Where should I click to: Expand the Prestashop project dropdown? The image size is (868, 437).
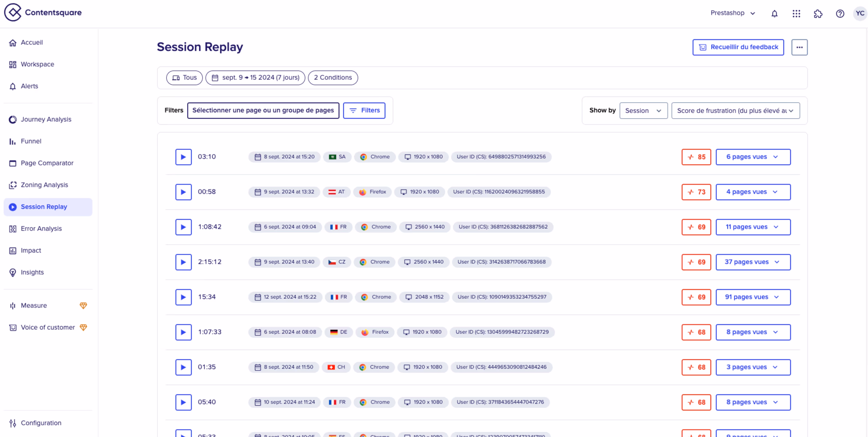point(732,13)
